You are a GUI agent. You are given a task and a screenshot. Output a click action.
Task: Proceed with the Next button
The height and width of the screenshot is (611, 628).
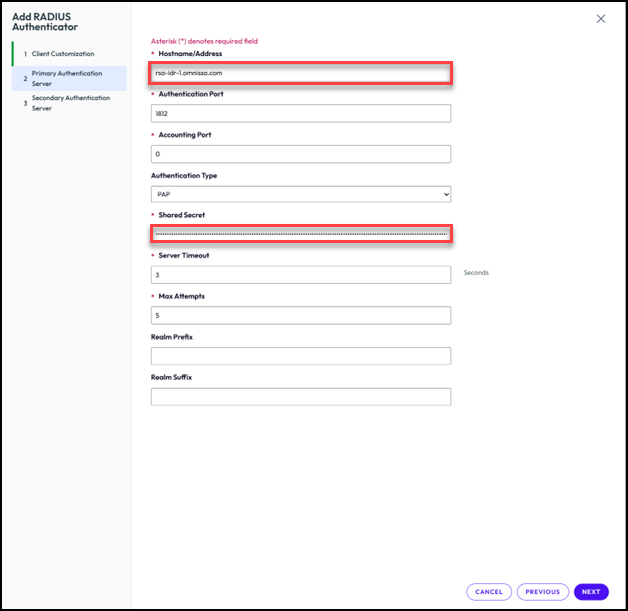[x=591, y=592]
